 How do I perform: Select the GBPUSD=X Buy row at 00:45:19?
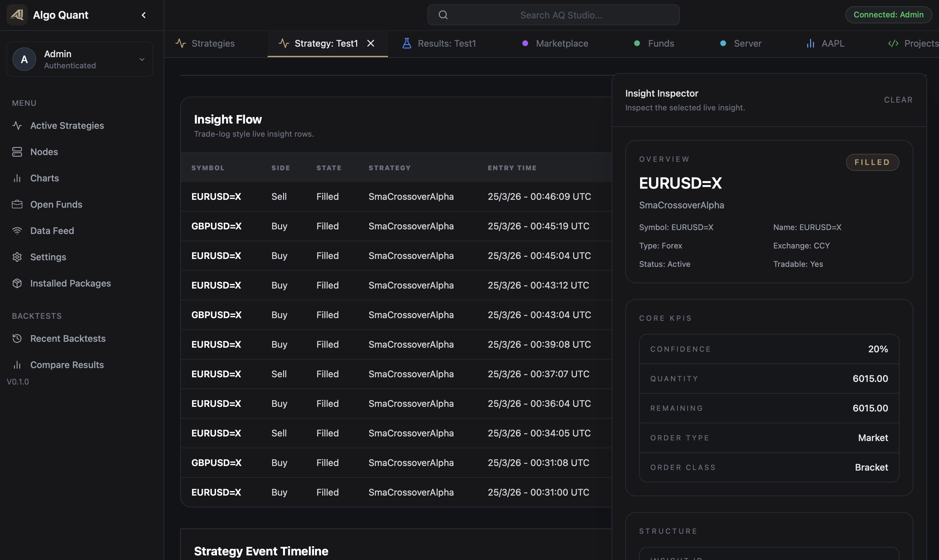tap(396, 226)
